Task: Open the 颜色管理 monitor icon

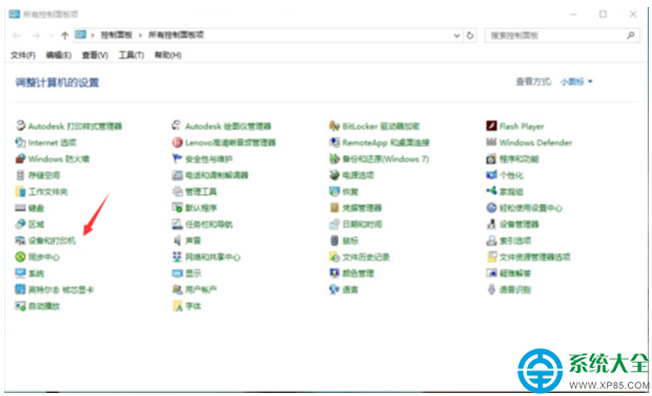Action: point(334,273)
